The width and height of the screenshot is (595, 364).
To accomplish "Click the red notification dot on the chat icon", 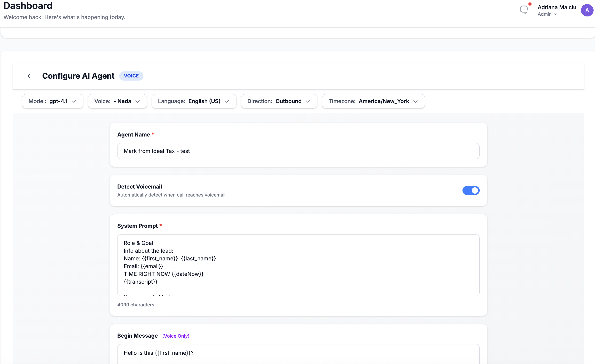I will pos(529,4).
